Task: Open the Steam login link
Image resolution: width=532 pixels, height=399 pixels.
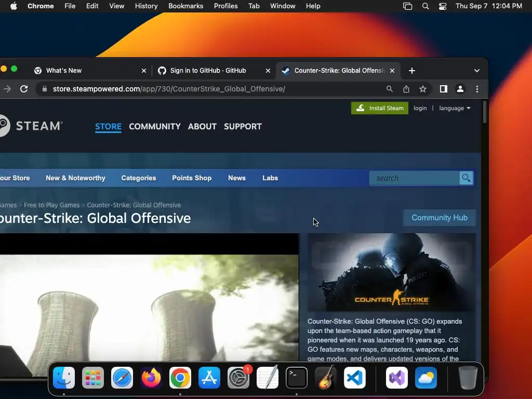Action: pos(420,108)
